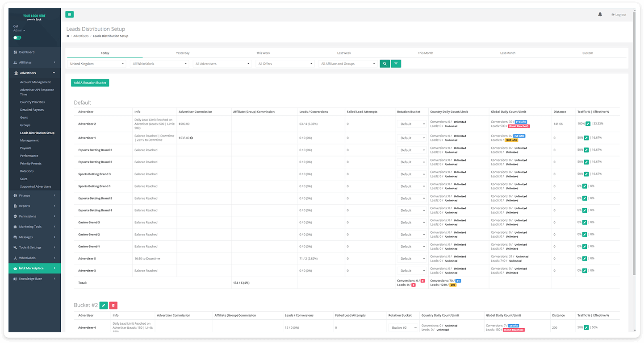Open the notifications bell

point(600,14)
